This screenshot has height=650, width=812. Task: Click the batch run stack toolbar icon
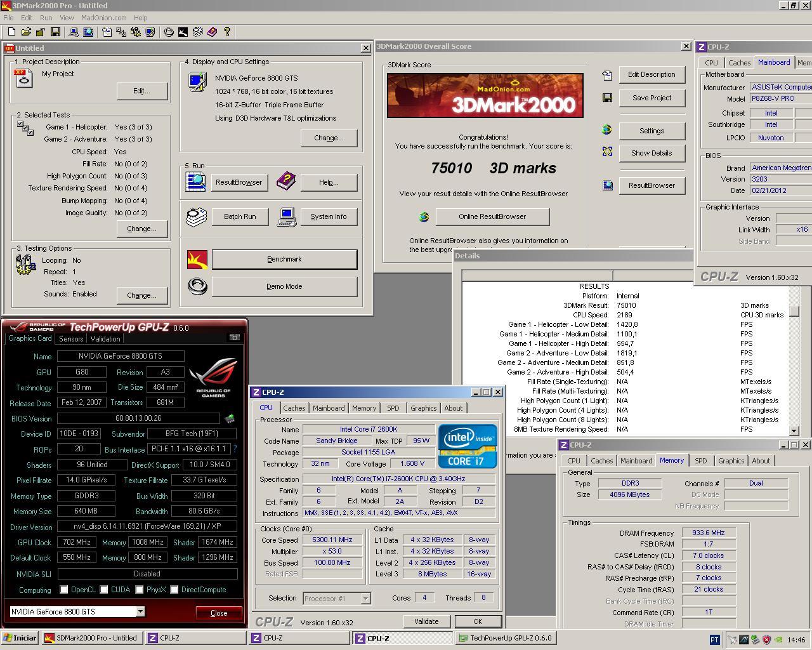(198, 32)
